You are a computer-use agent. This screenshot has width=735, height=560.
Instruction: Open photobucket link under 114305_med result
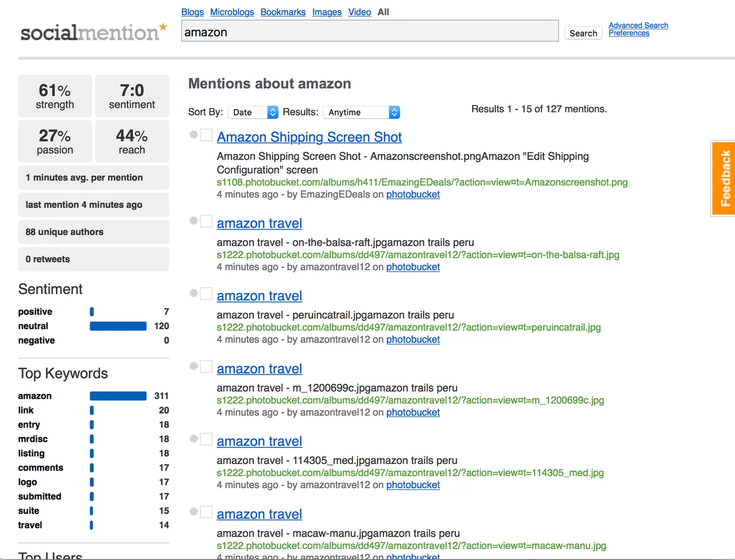pos(413,485)
